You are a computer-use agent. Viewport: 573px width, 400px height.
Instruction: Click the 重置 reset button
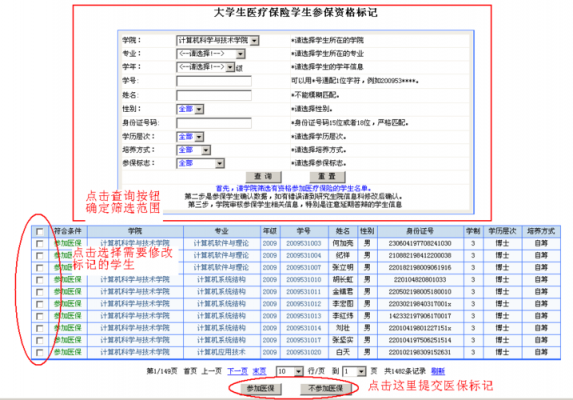[x=327, y=177]
